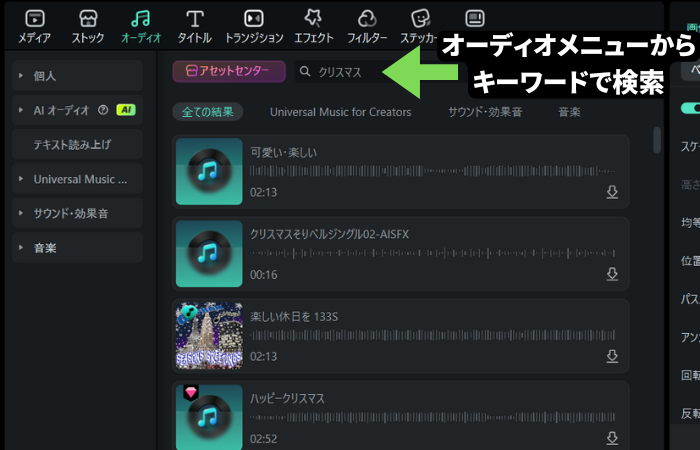700x450 pixels.
Task: Open the メディア (Media) tab
Action: 34,26
